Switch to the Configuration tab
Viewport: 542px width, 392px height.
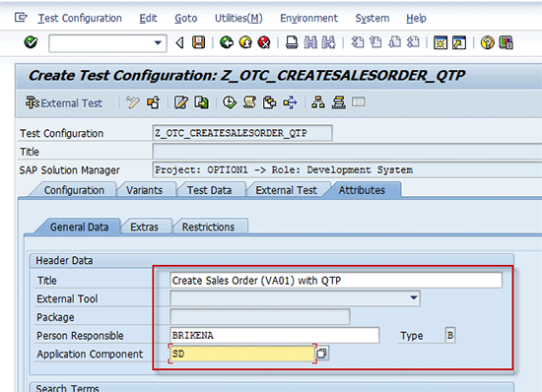[x=74, y=190]
